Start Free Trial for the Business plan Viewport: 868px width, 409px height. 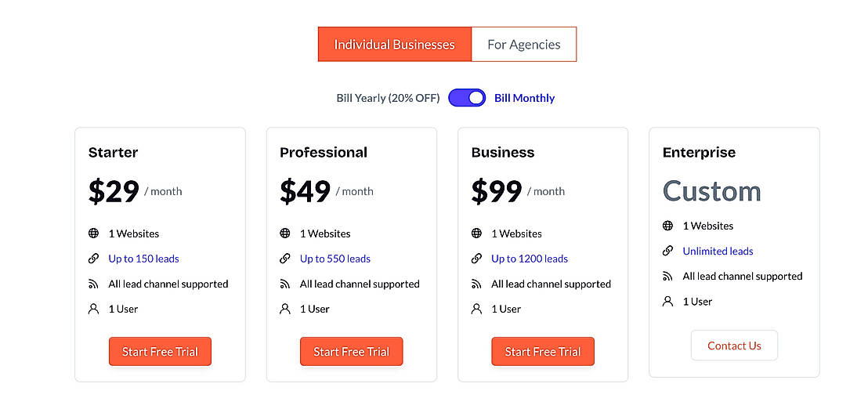(x=542, y=352)
